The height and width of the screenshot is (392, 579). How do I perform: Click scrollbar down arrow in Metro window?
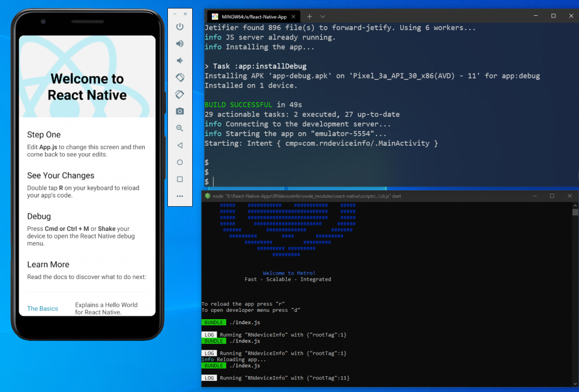(x=575, y=384)
